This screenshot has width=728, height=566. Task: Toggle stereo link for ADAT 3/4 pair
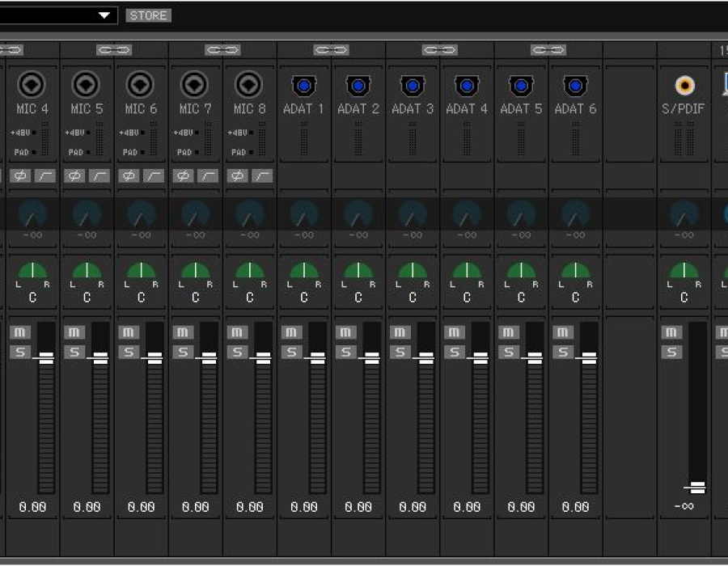coord(440,49)
